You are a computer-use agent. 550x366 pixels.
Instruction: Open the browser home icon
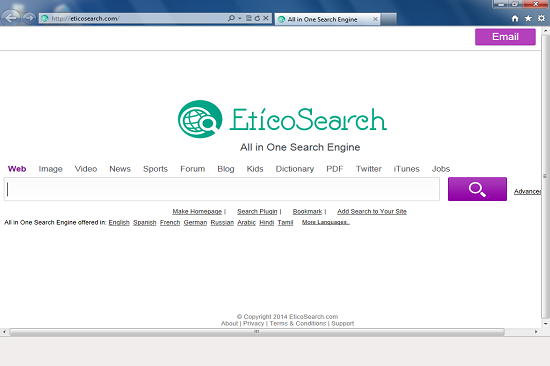(515, 19)
